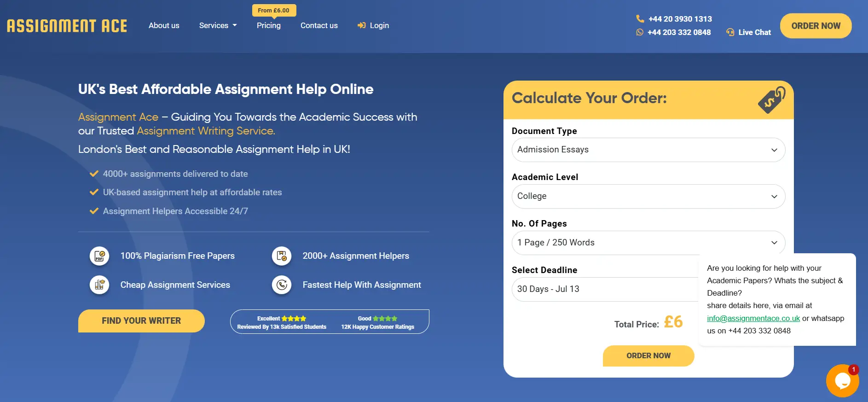Click the phone handset icon
868x402 pixels.
tap(640, 18)
